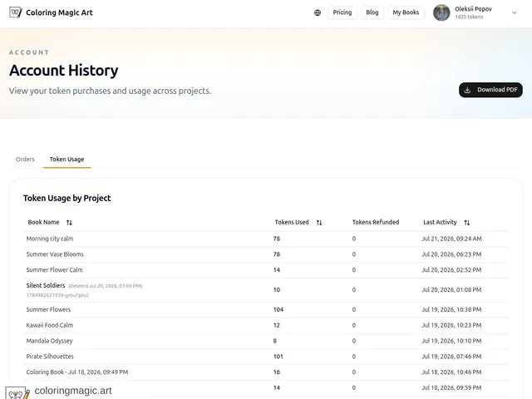Click the Coloring Magic Art logo icon
Screen dimensions: 532x399
[x=16, y=12]
